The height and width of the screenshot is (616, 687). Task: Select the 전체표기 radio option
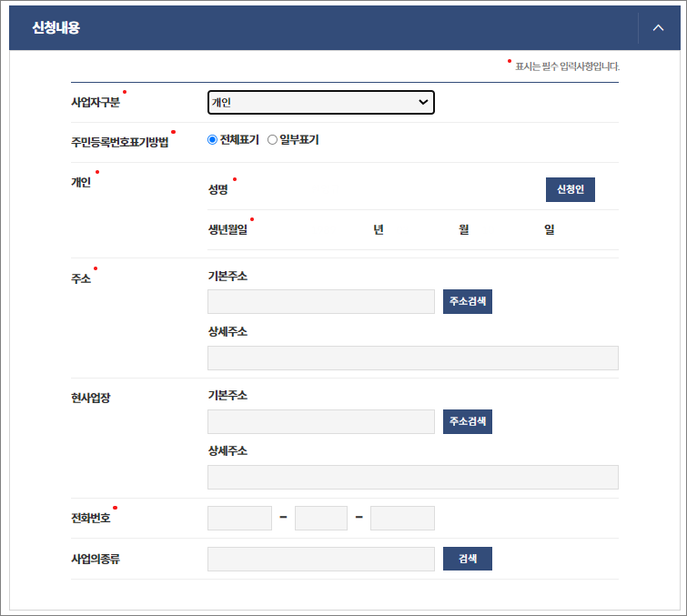click(x=213, y=140)
